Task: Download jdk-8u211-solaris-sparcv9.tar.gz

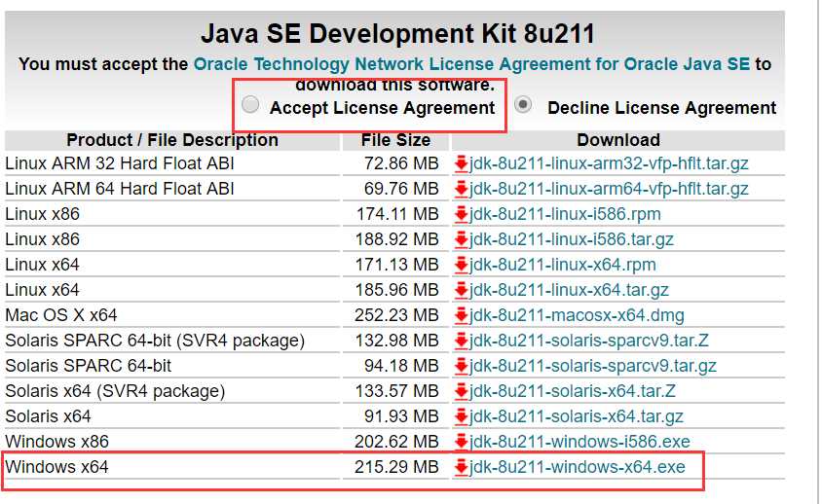Action: click(593, 366)
